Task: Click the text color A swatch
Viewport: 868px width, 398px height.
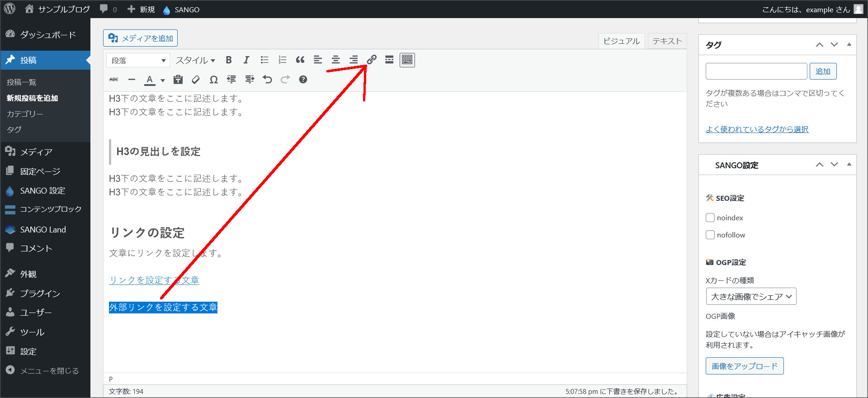Action: 150,80
